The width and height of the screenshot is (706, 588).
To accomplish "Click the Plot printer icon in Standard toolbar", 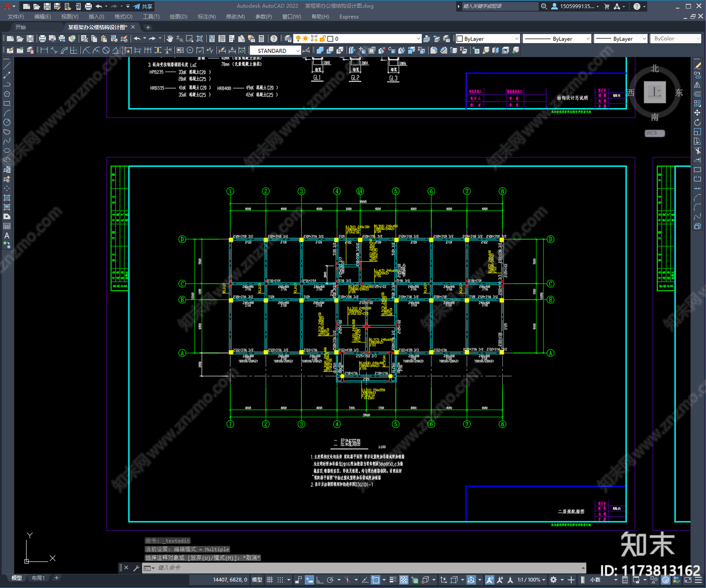I will 42,39.
